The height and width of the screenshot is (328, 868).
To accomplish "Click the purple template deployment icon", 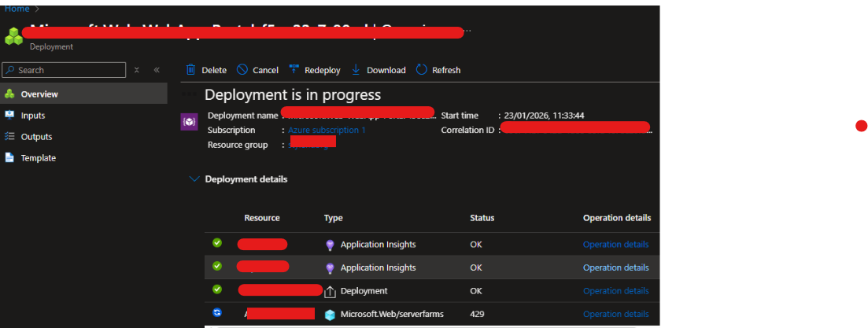I will [x=190, y=122].
